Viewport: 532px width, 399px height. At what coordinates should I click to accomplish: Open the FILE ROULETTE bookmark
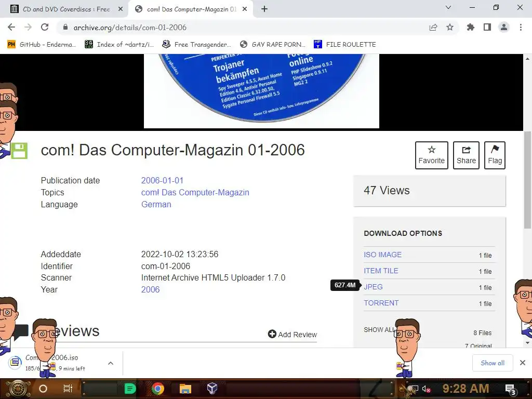[345, 45]
